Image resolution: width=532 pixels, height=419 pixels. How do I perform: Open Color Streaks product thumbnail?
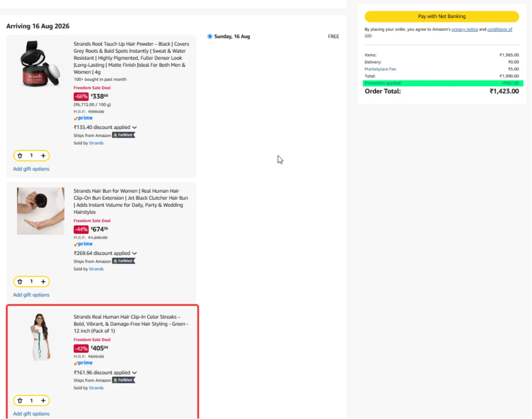point(40,337)
